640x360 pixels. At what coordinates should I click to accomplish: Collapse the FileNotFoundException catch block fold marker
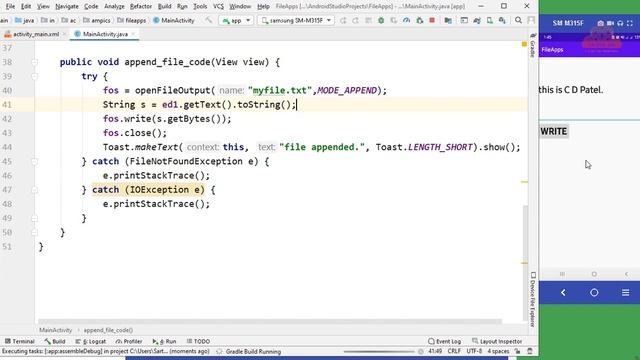pyautogui.click(x=35, y=162)
